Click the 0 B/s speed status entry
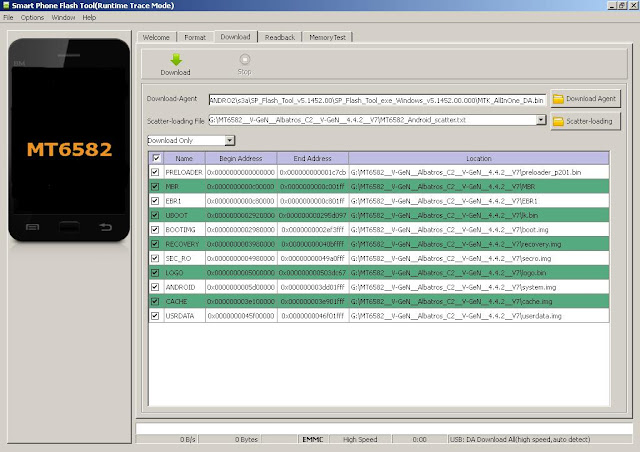Image resolution: width=640 pixels, height=452 pixels. click(x=167, y=439)
